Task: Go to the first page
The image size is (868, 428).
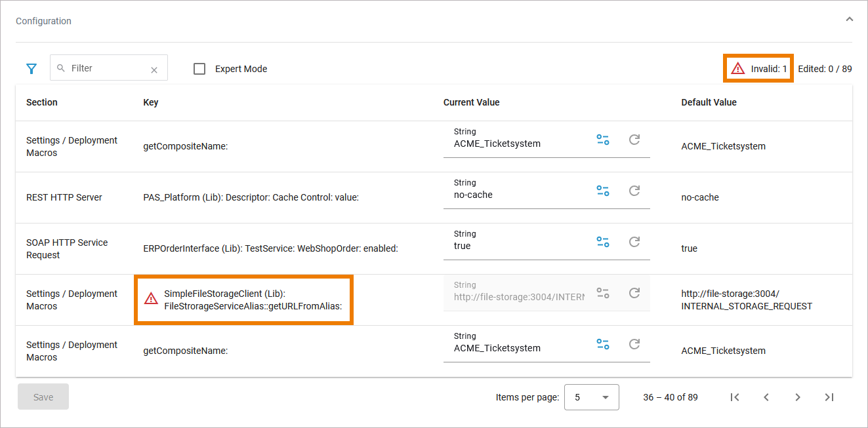Action: tap(735, 397)
